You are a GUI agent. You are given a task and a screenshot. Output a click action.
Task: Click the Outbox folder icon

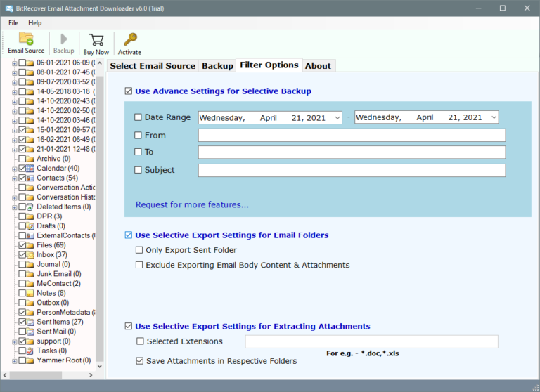(x=30, y=303)
